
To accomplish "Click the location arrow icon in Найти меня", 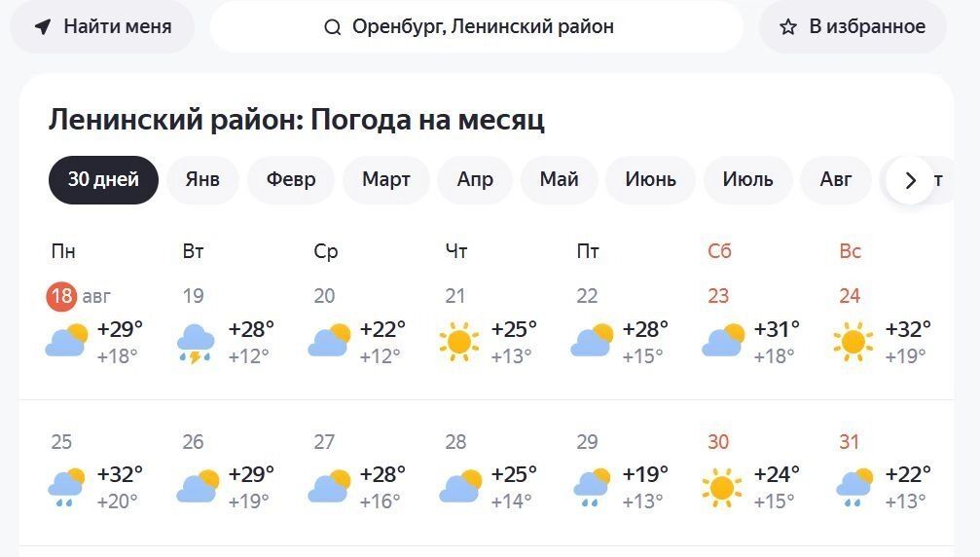I will pos(43,27).
